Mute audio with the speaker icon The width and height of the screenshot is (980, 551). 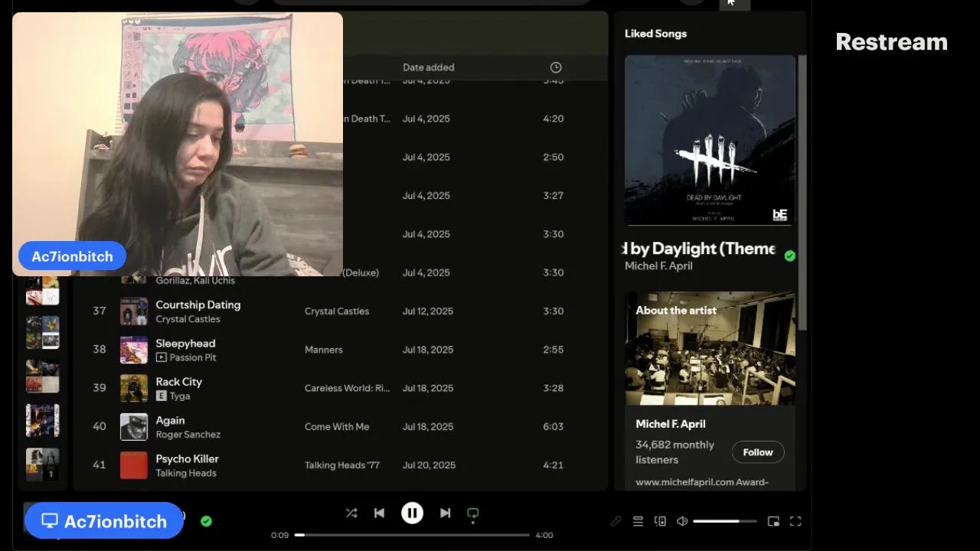tap(682, 521)
